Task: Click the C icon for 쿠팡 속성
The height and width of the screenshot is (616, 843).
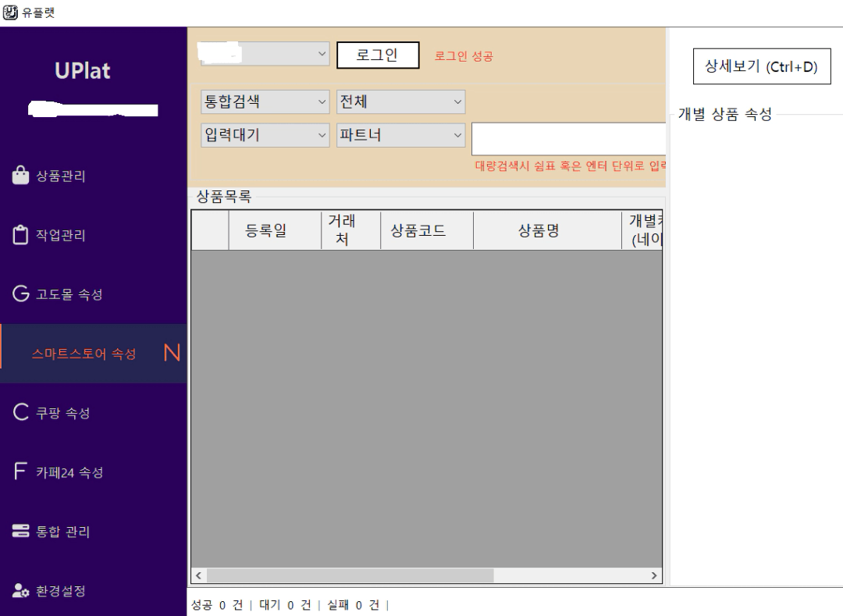Action: point(20,412)
